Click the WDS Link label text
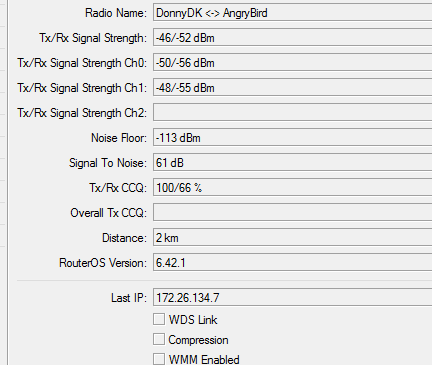The width and height of the screenshot is (432, 365). 193,320
